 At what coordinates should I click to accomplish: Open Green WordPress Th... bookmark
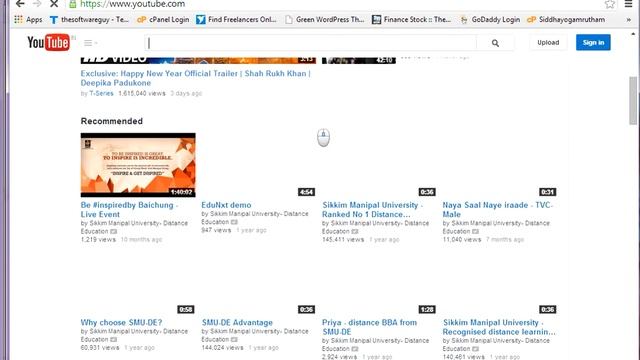click(325, 19)
